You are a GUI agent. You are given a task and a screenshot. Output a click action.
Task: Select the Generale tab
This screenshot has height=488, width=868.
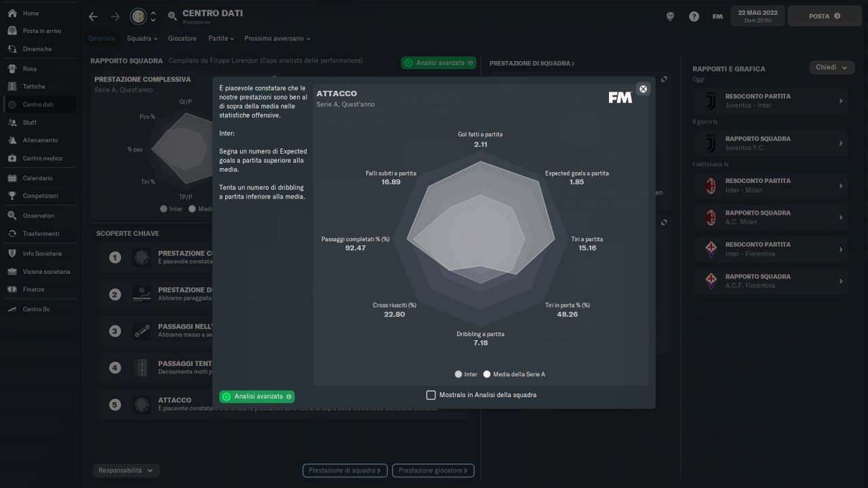pyautogui.click(x=102, y=39)
